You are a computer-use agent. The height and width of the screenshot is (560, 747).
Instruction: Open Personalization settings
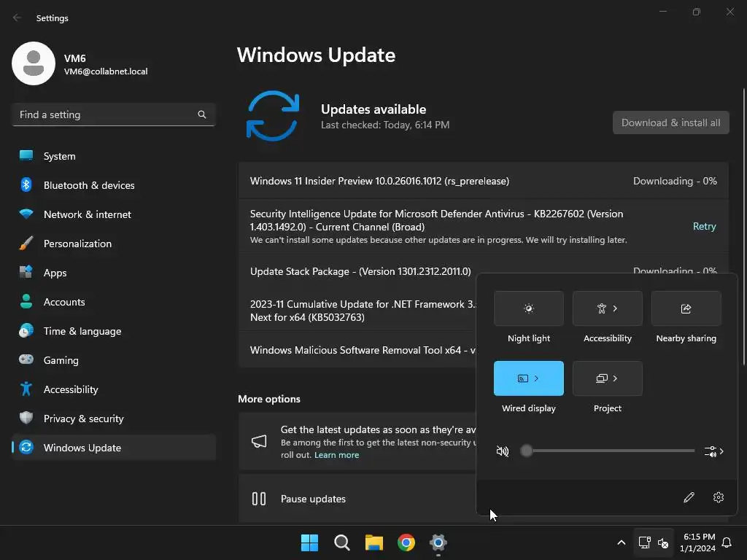(113, 244)
